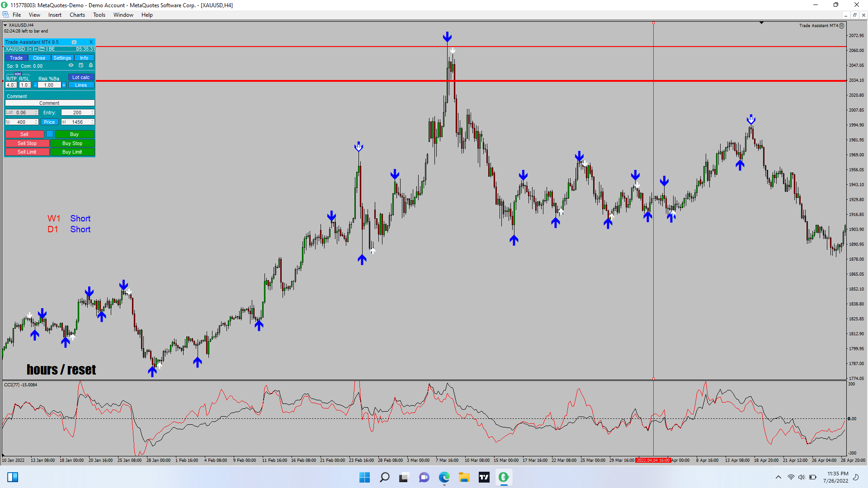The height and width of the screenshot is (488, 868).
Task: Adjust the Entry value spinner arrows
Action: click(93, 113)
